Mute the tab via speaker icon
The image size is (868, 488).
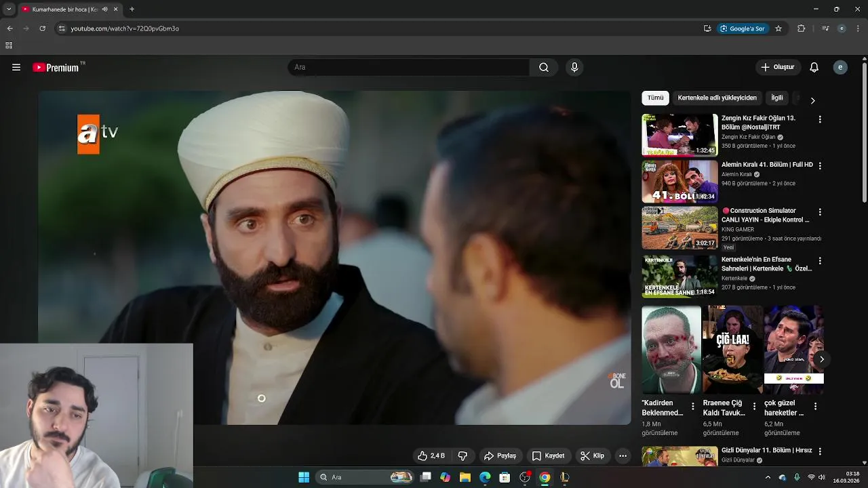point(104,9)
